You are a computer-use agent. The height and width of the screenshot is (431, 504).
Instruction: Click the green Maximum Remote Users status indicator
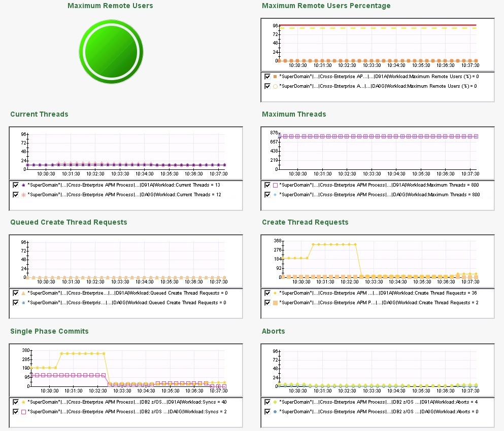tap(111, 52)
